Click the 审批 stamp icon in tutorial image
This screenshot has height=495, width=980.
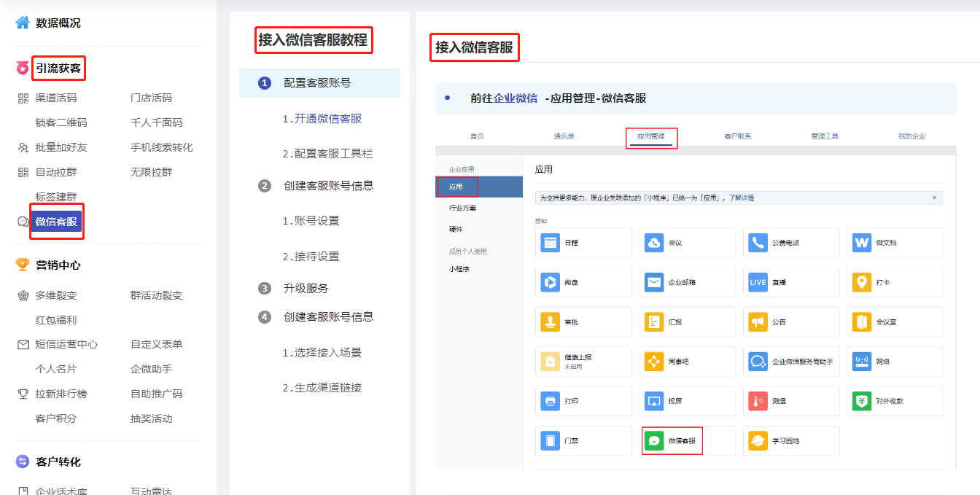pyautogui.click(x=550, y=321)
